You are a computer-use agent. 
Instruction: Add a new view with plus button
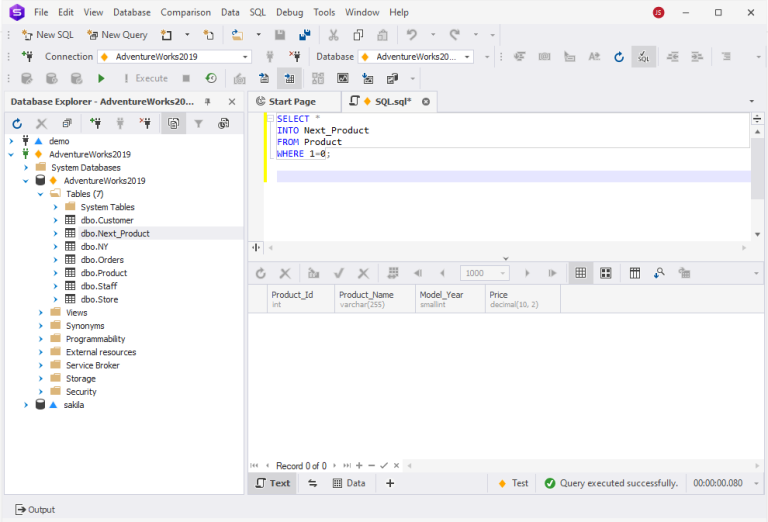(x=390, y=483)
